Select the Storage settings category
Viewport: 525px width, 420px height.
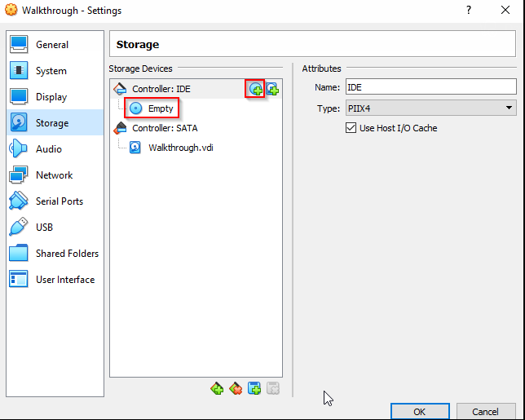[55, 123]
